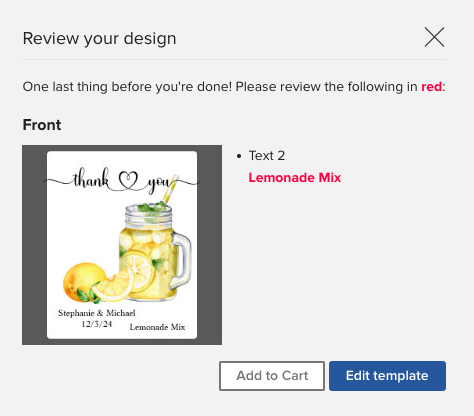474x416 pixels.
Task: Click the lemon slice on the jar
Action: tap(137, 271)
